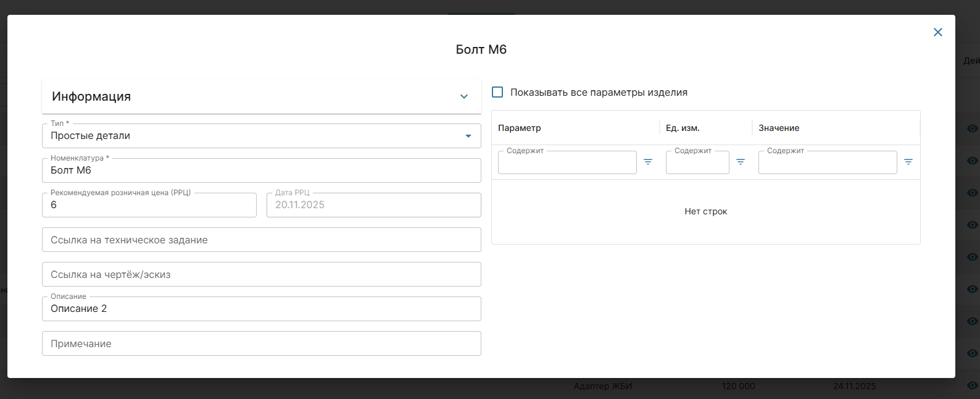
Task: Select the Ссылка на техническое задание field
Action: click(x=261, y=240)
